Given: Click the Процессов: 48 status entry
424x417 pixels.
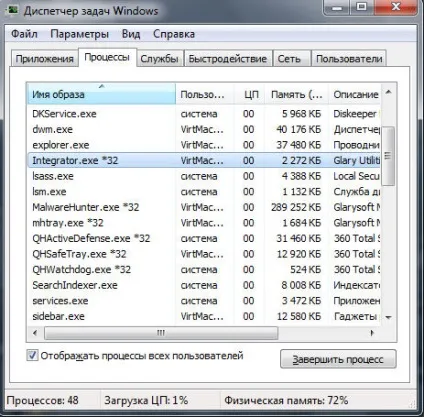Looking at the screenshot, I should tap(42, 400).
